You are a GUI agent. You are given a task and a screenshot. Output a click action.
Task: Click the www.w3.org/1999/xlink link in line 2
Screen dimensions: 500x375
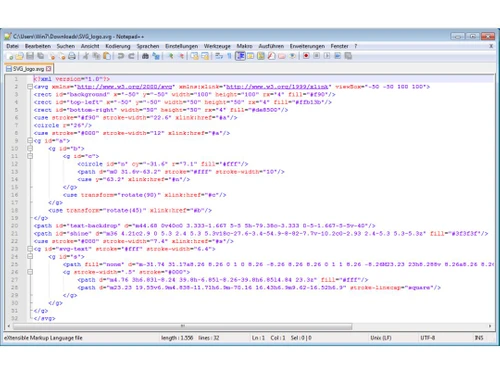coord(277,87)
